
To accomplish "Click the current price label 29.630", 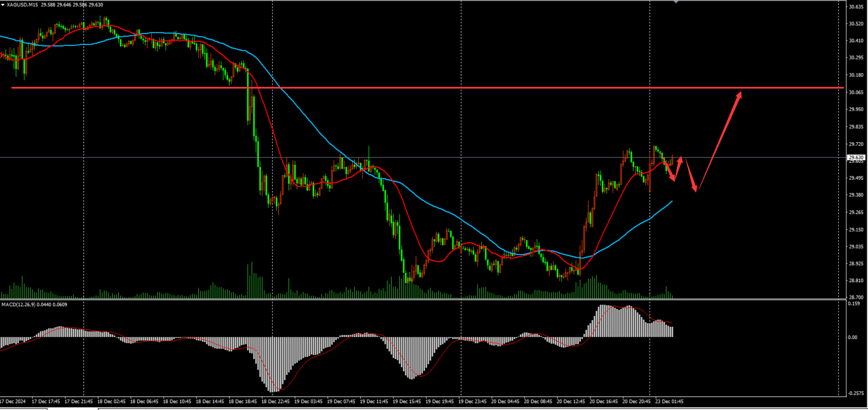I will coord(856,157).
